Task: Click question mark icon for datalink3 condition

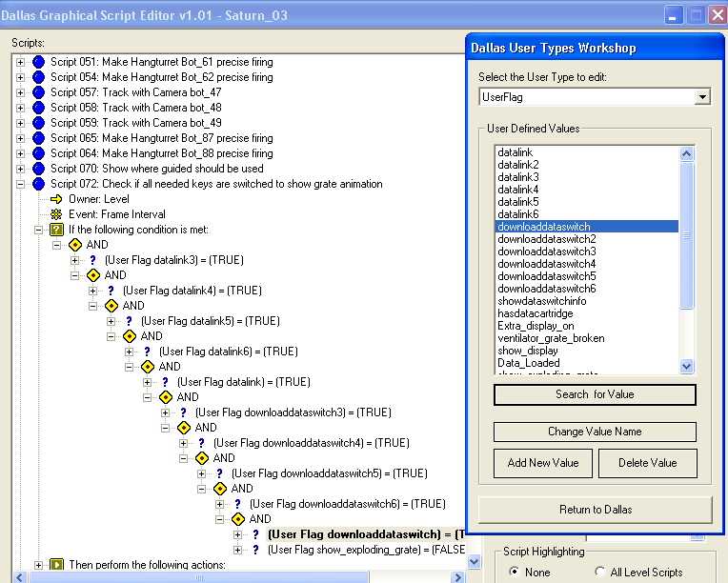Action: coord(92,260)
